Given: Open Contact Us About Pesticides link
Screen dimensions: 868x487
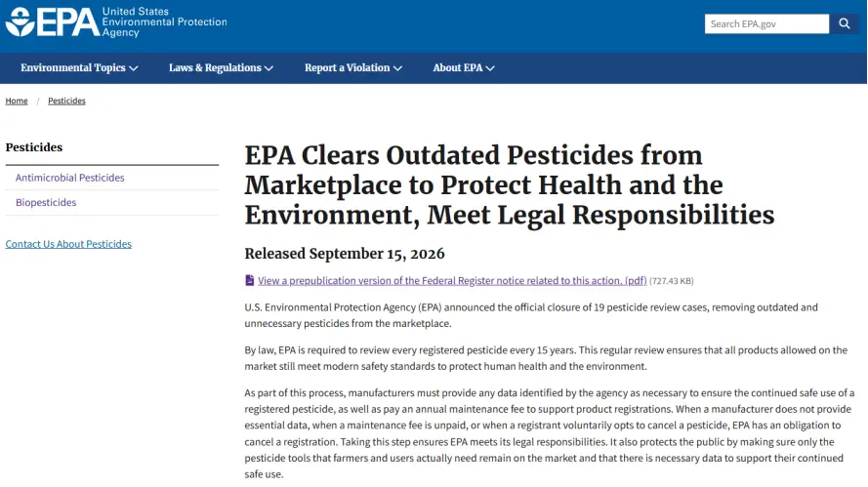Looking at the screenshot, I should point(68,244).
